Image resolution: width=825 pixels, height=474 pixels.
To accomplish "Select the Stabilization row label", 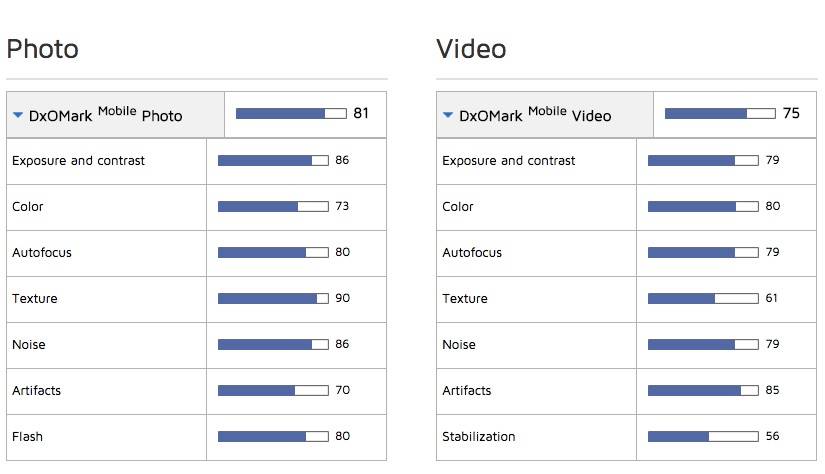I will click(x=478, y=437).
